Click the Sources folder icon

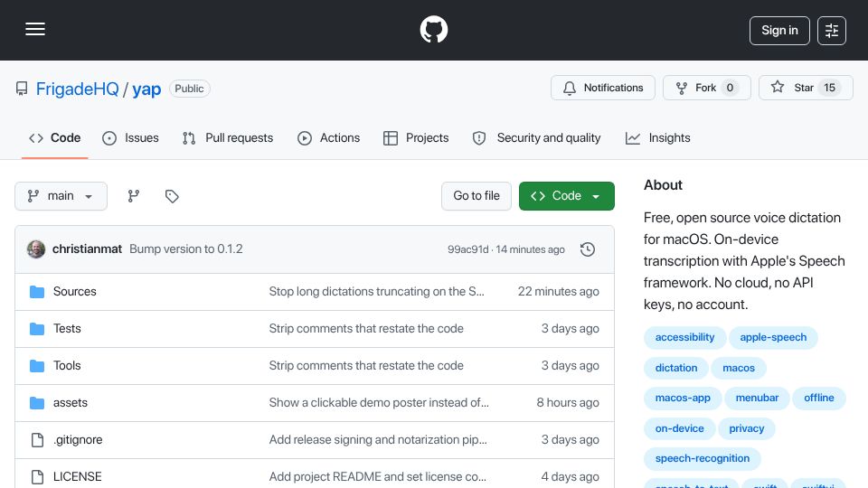pyautogui.click(x=37, y=292)
